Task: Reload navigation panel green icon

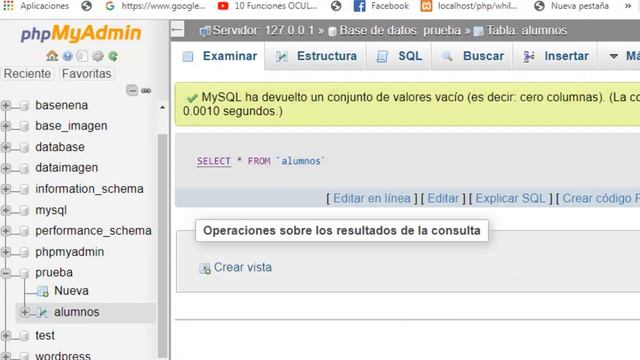Action: coord(113,56)
